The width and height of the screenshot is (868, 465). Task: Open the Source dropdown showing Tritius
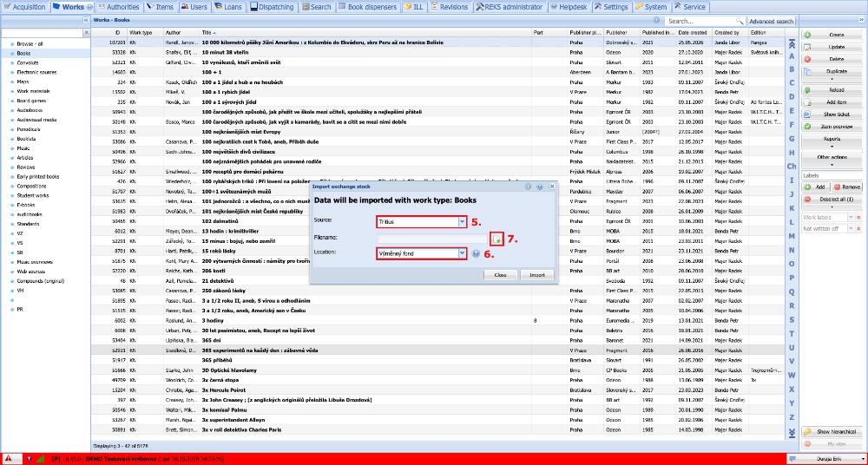pyautogui.click(x=463, y=221)
